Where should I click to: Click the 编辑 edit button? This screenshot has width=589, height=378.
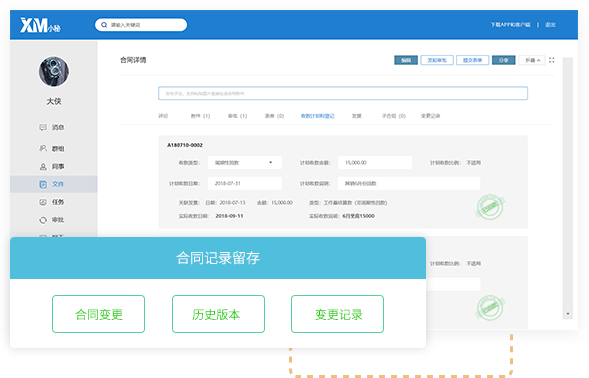point(406,60)
